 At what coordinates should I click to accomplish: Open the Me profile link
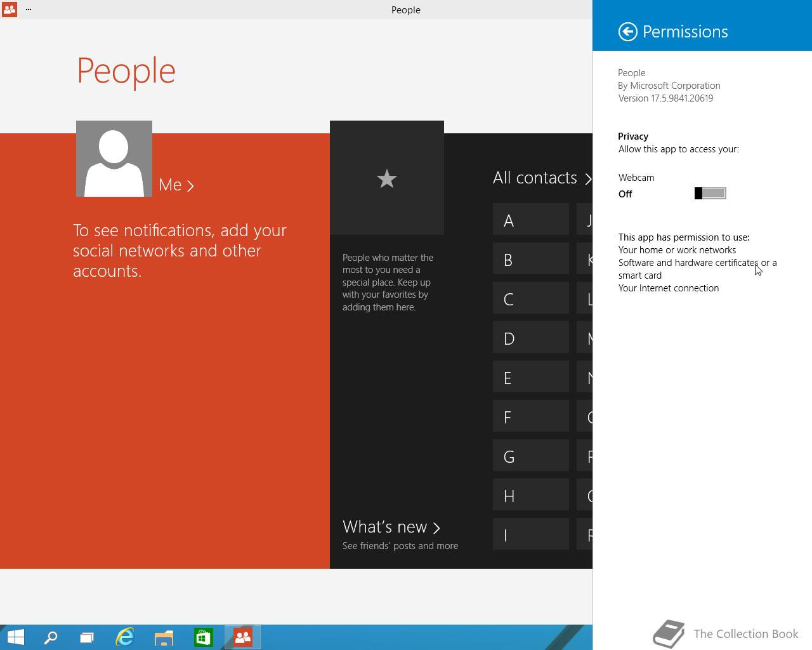[x=176, y=185]
